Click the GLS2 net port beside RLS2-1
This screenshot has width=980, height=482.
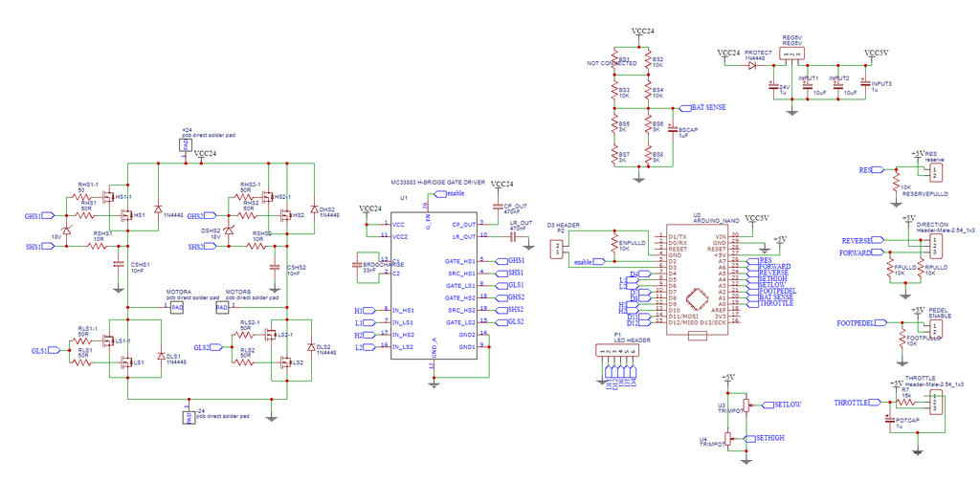209,346
